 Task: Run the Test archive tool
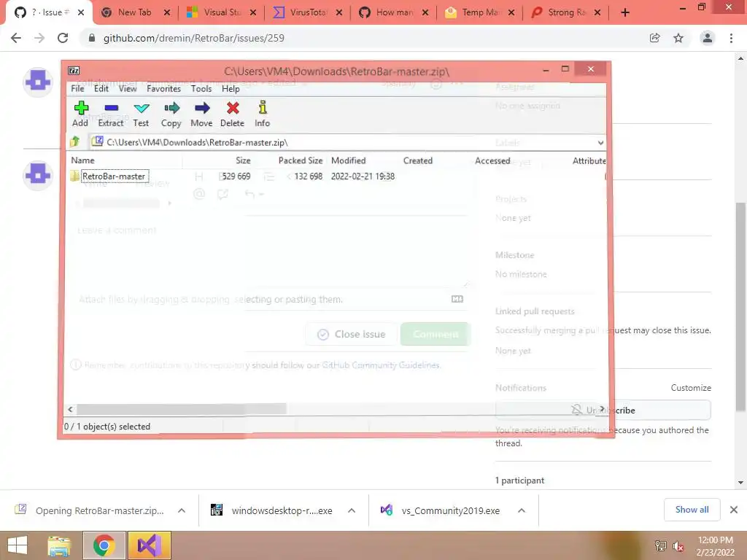pos(141,114)
